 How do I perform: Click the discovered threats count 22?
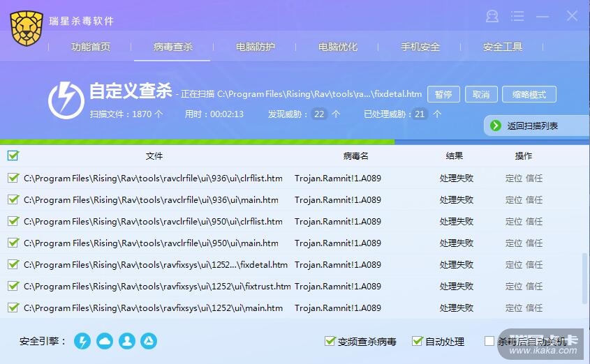pyautogui.click(x=319, y=114)
